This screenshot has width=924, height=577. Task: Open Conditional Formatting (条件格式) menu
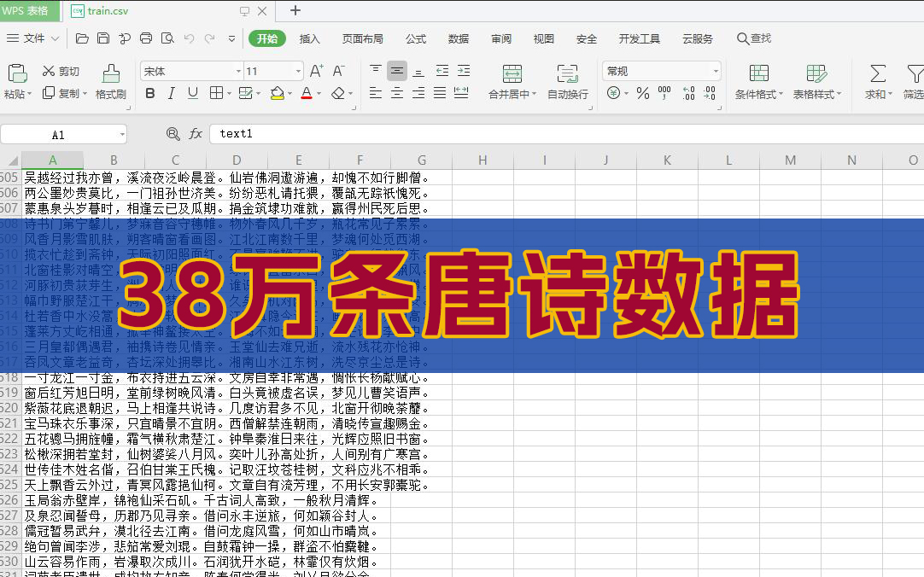coord(759,82)
